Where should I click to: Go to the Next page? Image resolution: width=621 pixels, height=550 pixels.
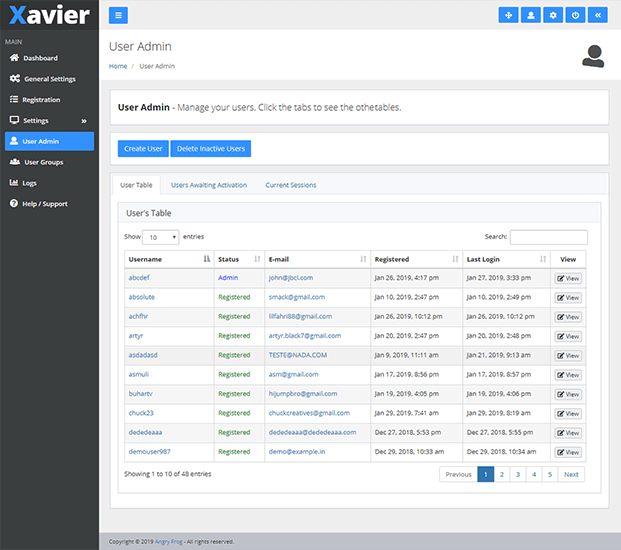[x=571, y=474]
